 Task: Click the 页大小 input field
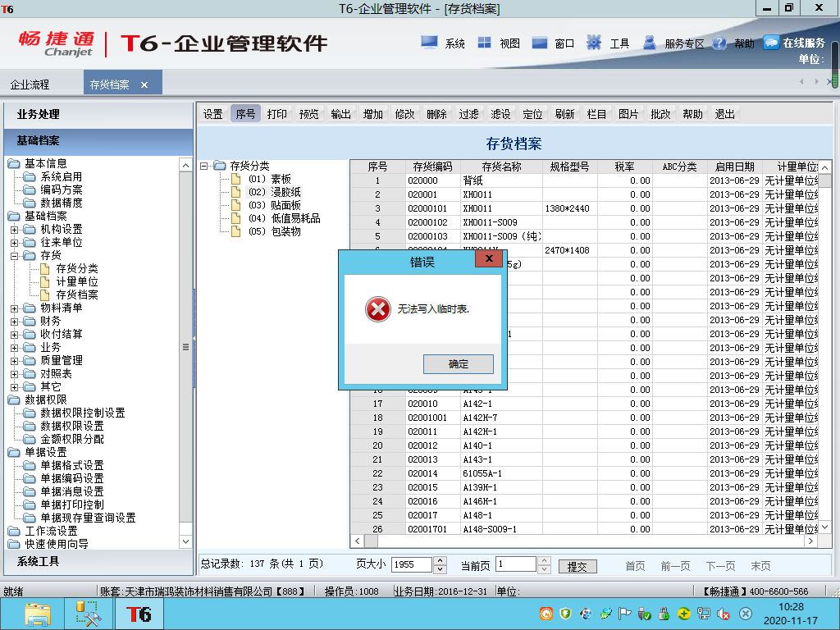click(x=411, y=564)
